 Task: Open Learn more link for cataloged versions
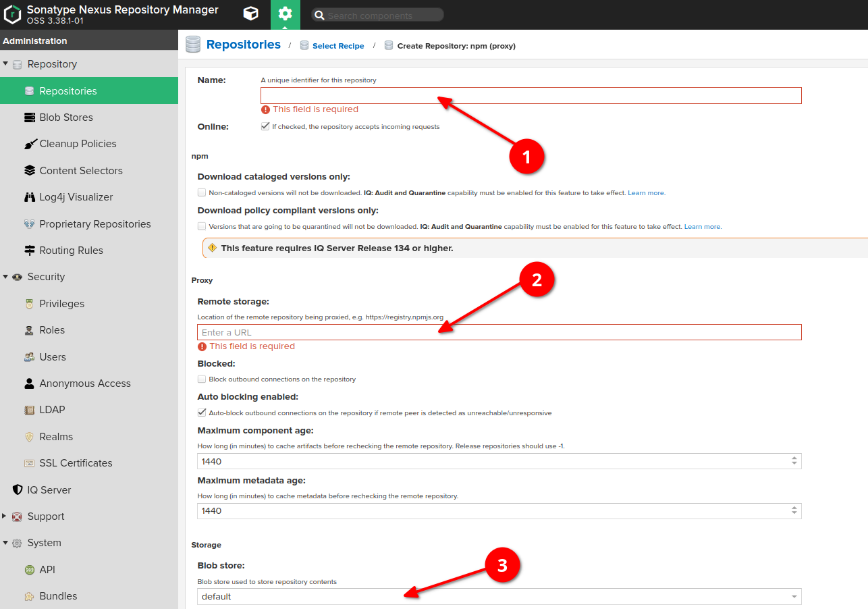(647, 192)
